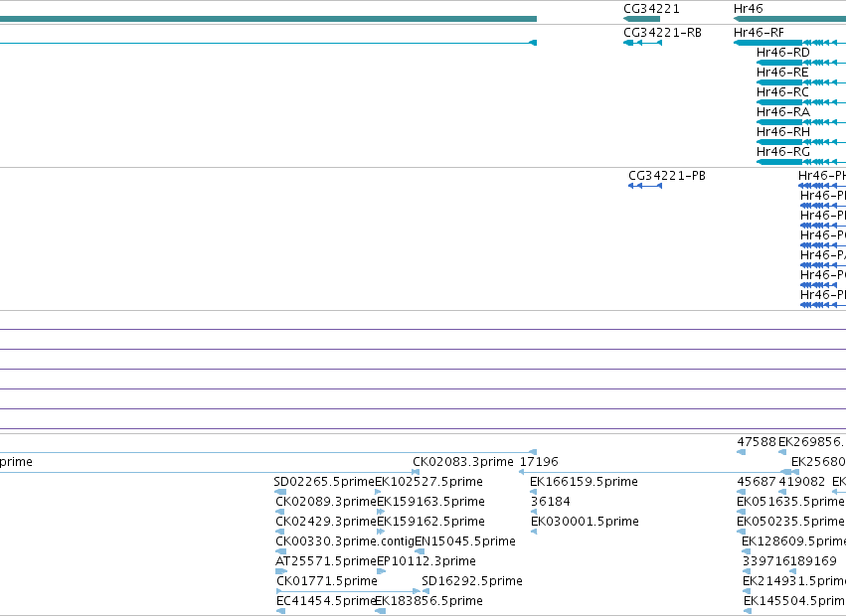Select the EK159162.5prime EST label
846x616 pixels.
[430, 522]
